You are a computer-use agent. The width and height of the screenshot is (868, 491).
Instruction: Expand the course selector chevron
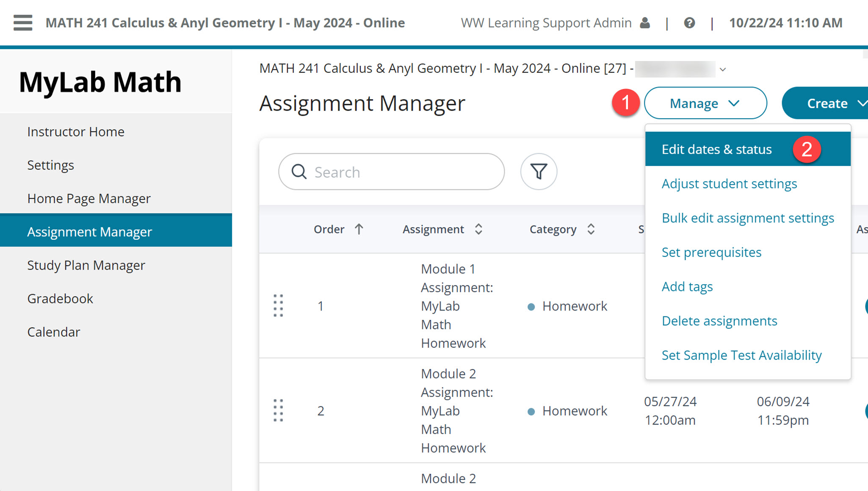[723, 69]
